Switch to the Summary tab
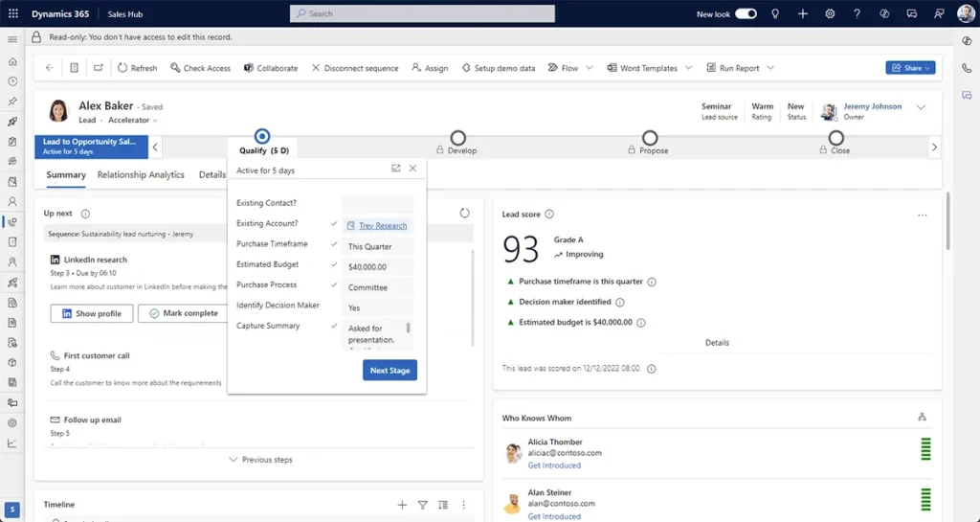The image size is (980, 522). point(66,175)
